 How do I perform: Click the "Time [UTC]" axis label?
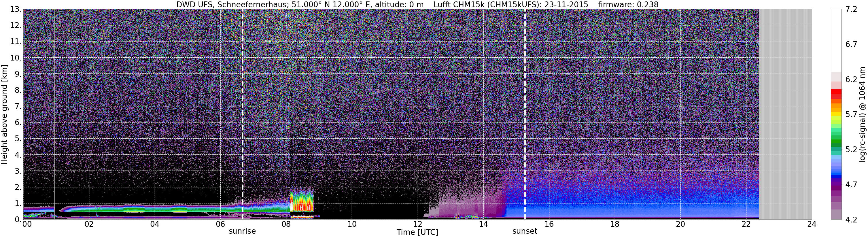pos(417,232)
